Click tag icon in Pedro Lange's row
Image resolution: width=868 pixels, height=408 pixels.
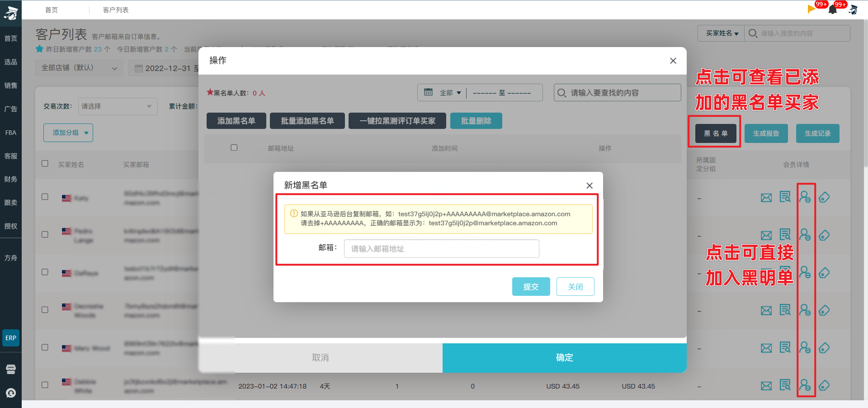point(824,235)
